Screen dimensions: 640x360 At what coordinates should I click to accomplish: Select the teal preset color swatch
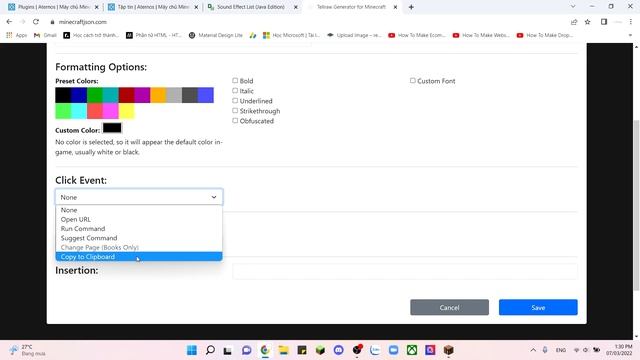point(111,95)
